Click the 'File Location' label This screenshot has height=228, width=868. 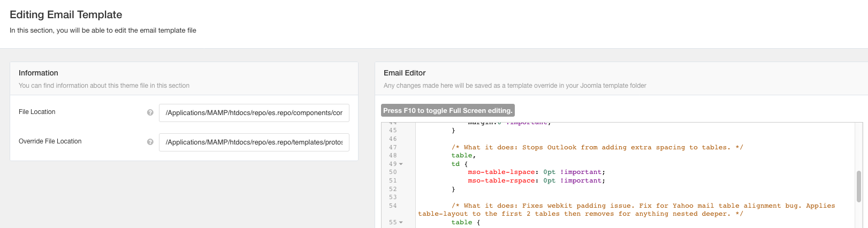tap(37, 112)
